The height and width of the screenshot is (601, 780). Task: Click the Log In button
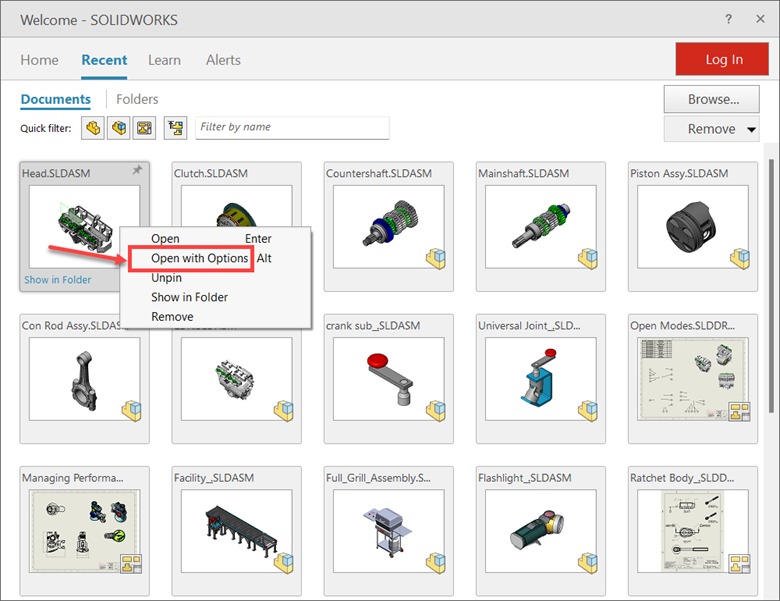(722, 59)
